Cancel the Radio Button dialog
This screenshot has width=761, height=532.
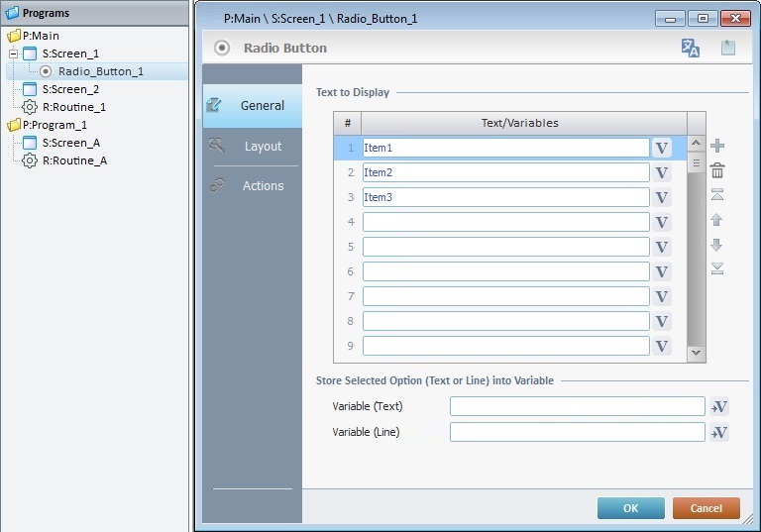706,508
